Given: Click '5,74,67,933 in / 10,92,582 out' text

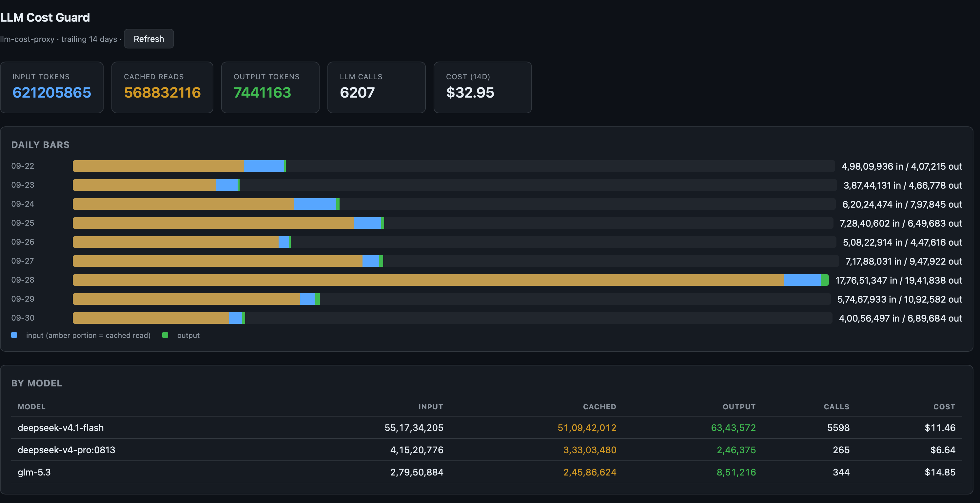Looking at the screenshot, I should click(x=900, y=300).
